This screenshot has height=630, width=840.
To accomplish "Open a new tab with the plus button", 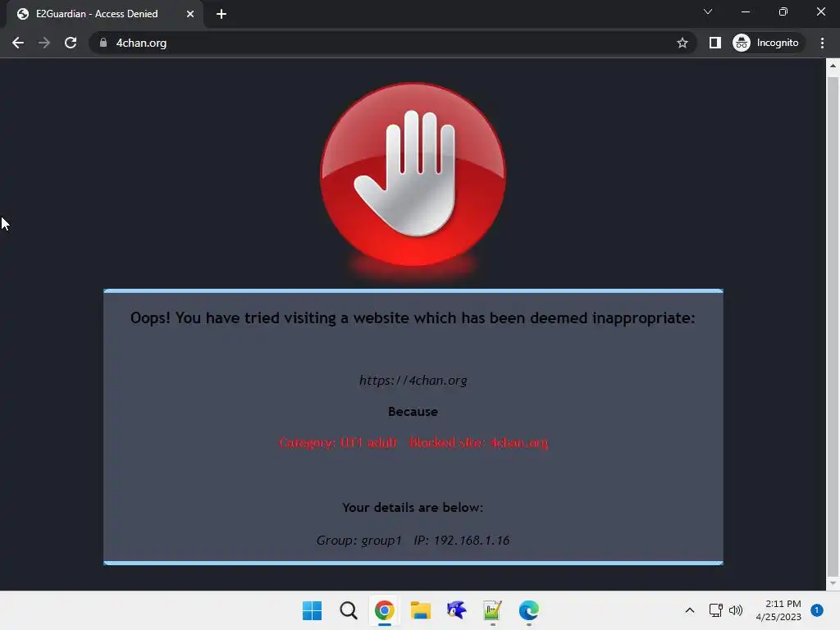I will coord(221,14).
